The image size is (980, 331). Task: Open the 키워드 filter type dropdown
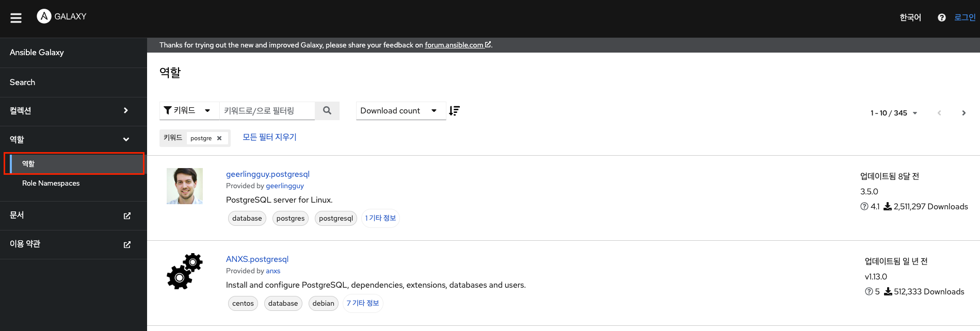[189, 110]
